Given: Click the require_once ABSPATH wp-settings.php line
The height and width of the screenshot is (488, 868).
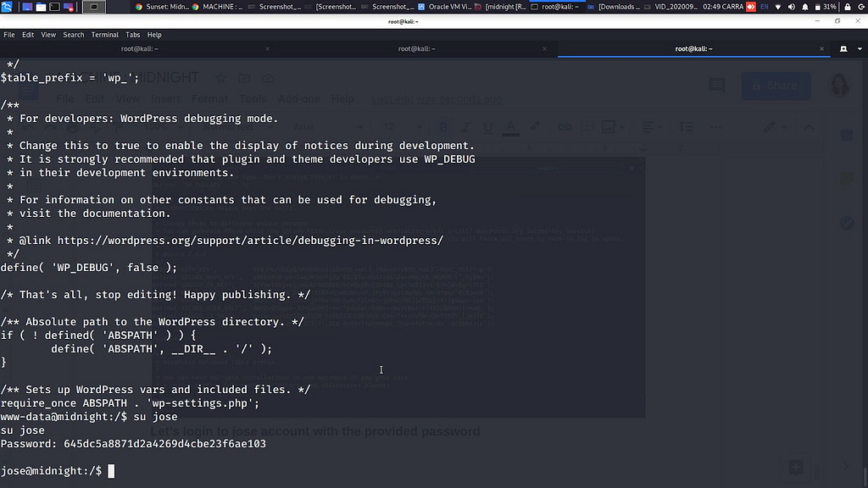Looking at the screenshot, I should tap(130, 403).
